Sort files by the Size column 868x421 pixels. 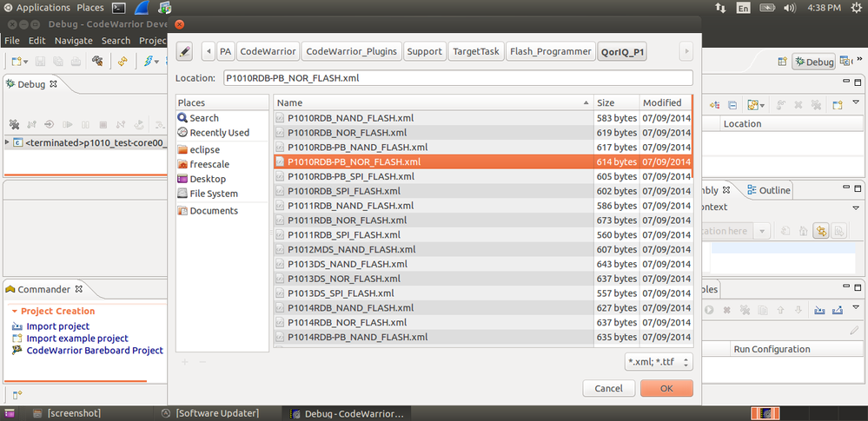click(x=615, y=102)
